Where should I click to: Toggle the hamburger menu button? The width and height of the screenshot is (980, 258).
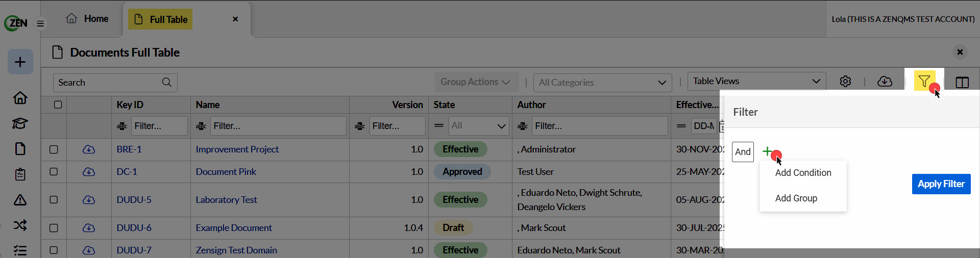(40, 23)
